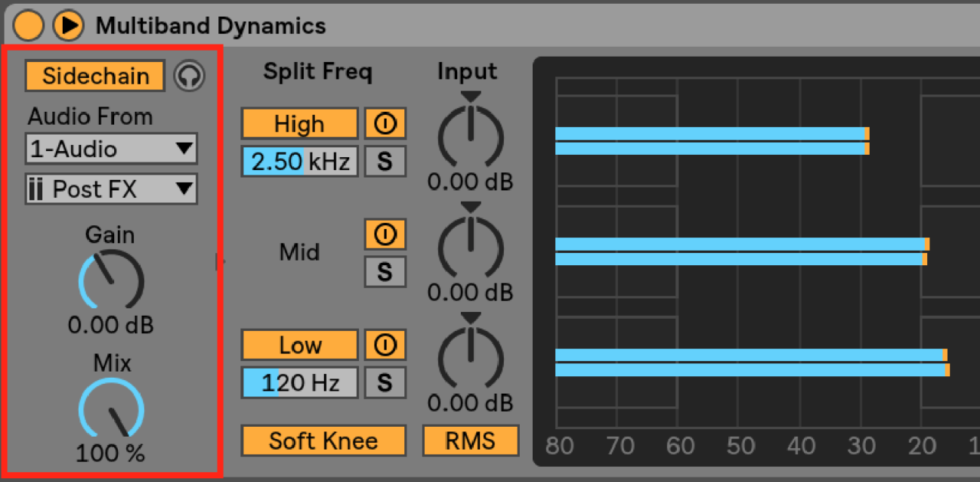This screenshot has height=482, width=980.
Task: Solo the High band with its S button
Action: pos(385,161)
